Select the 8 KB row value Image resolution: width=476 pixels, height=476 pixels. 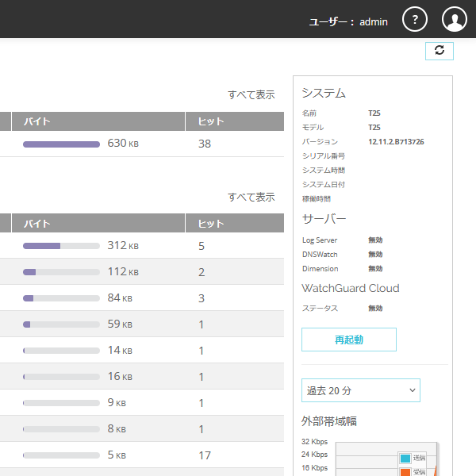117,428
